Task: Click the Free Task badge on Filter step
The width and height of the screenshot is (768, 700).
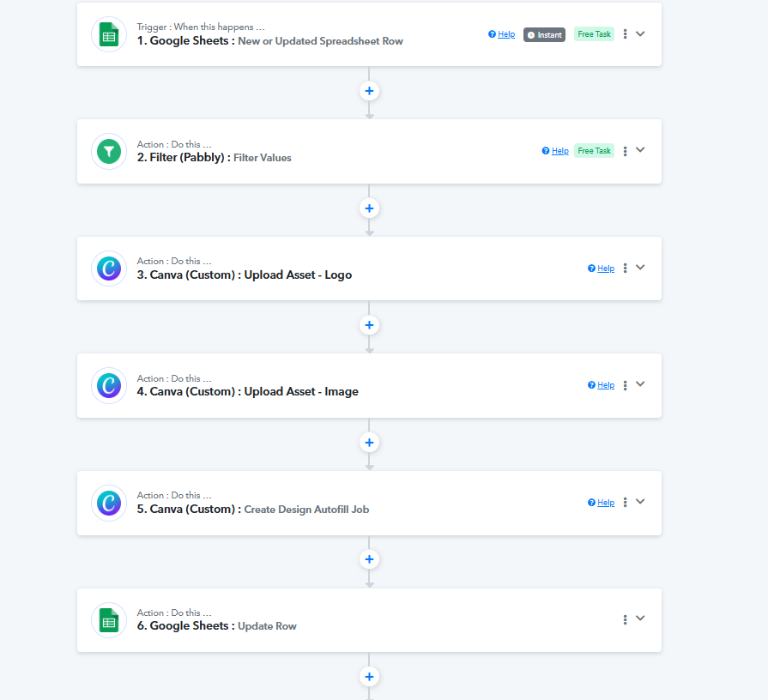Action: 594,151
